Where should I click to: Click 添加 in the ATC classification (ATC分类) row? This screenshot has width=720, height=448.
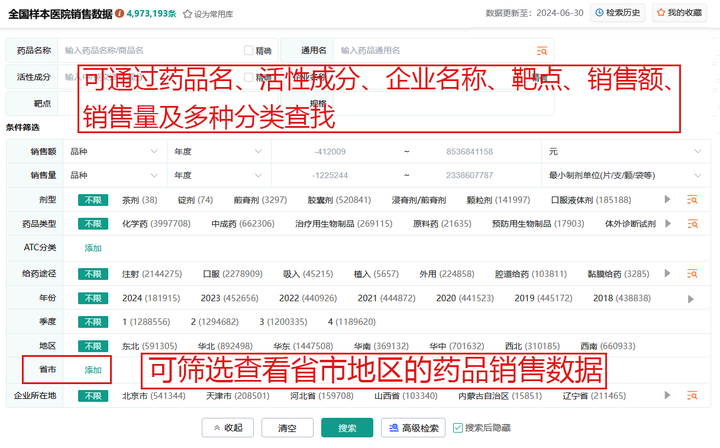93,248
